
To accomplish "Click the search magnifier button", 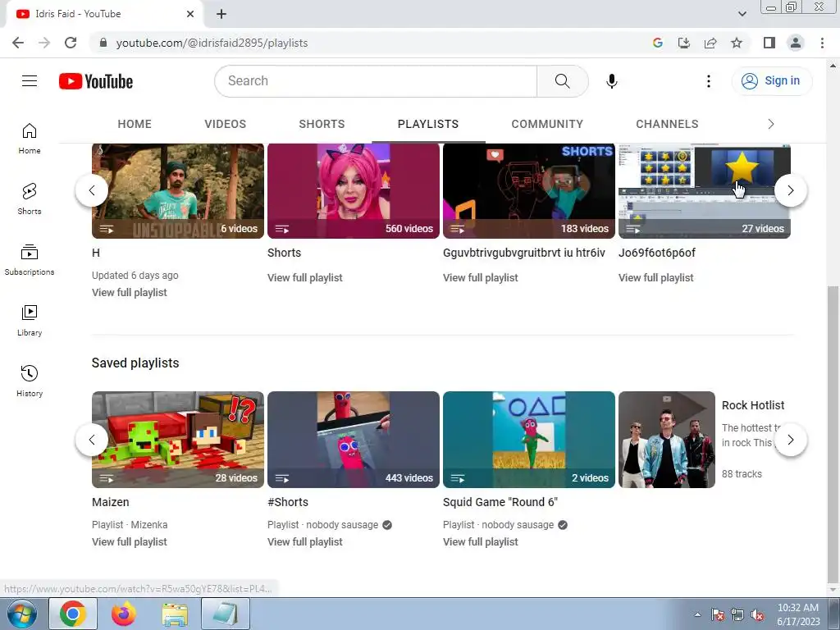I will tap(562, 81).
